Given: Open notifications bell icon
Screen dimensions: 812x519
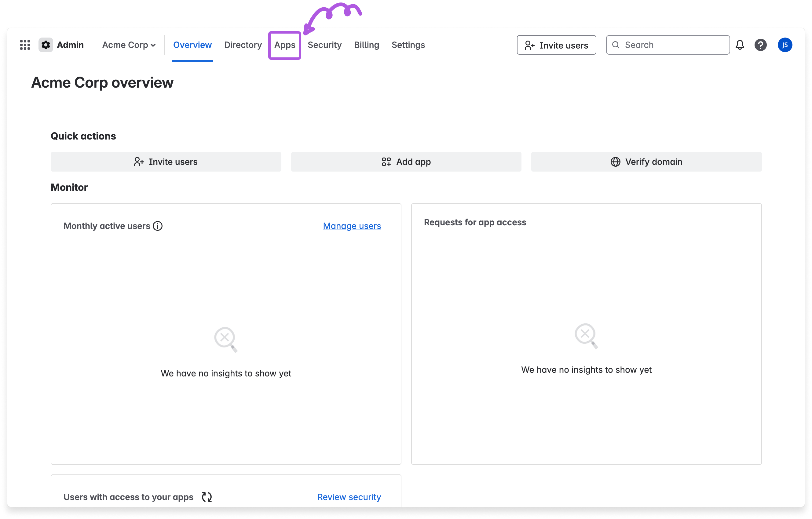Looking at the screenshot, I should coord(740,45).
